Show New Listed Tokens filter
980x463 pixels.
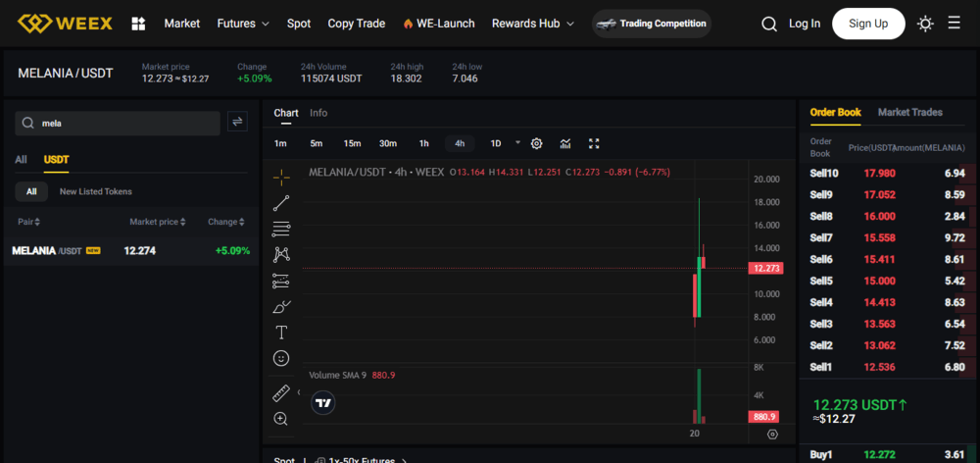(x=96, y=191)
